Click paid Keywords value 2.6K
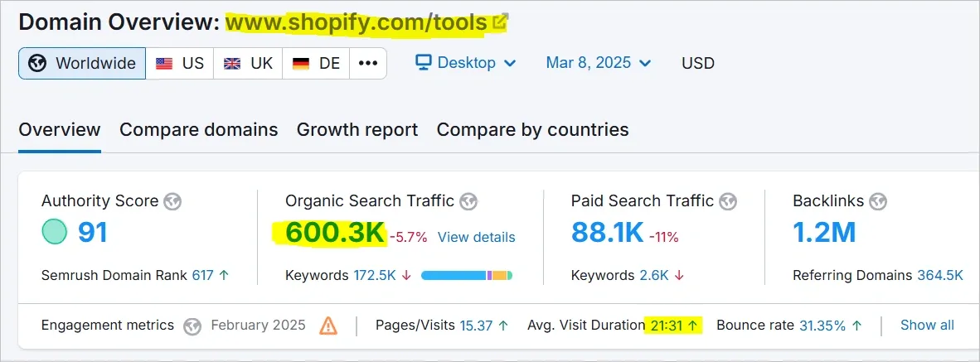980x362 pixels. coord(654,275)
